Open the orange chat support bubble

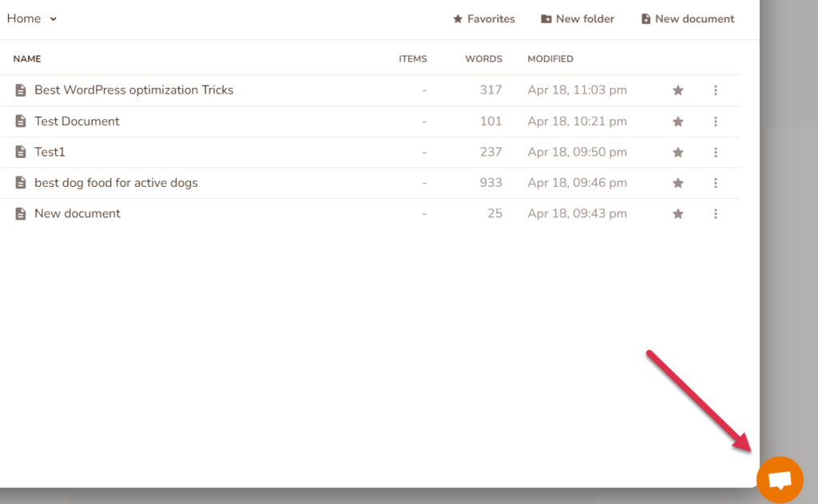pos(780,479)
